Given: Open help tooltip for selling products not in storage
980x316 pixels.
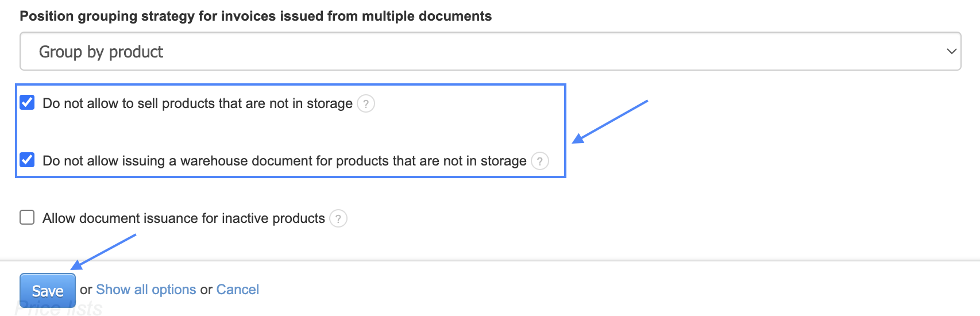Looking at the screenshot, I should (366, 103).
